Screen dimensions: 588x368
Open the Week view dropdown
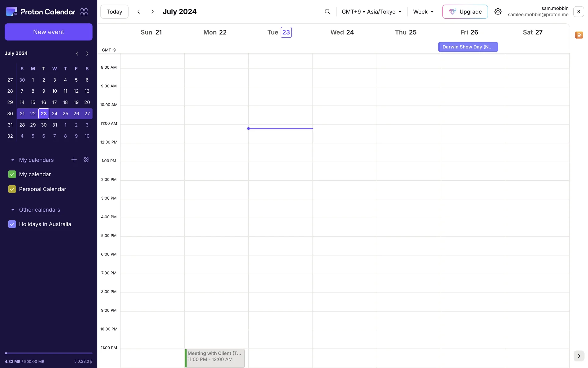point(423,12)
